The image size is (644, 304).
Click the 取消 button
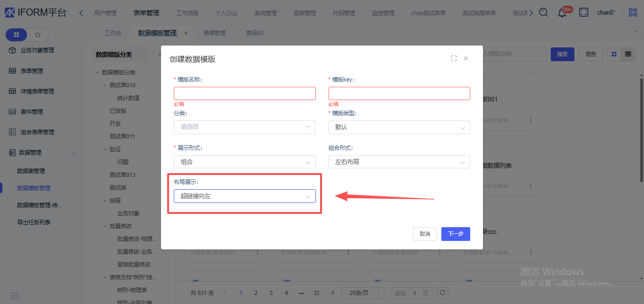point(425,234)
